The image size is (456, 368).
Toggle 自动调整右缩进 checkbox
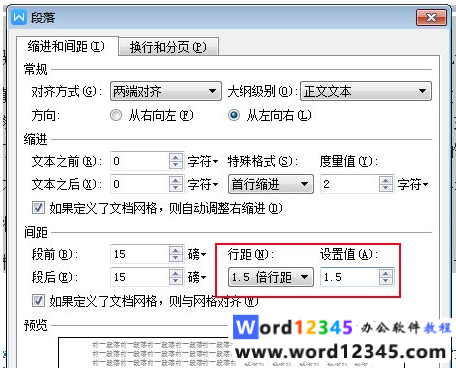[x=38, y=208]
